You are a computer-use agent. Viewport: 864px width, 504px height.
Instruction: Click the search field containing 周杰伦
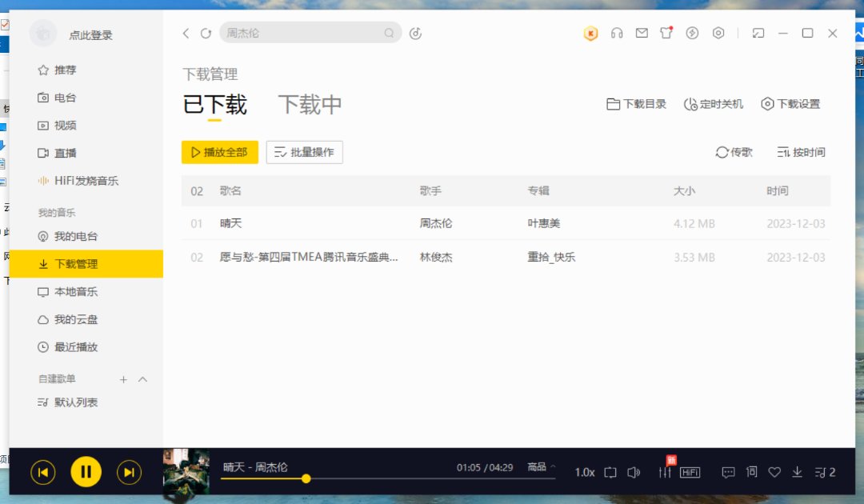tap(310, 33)
